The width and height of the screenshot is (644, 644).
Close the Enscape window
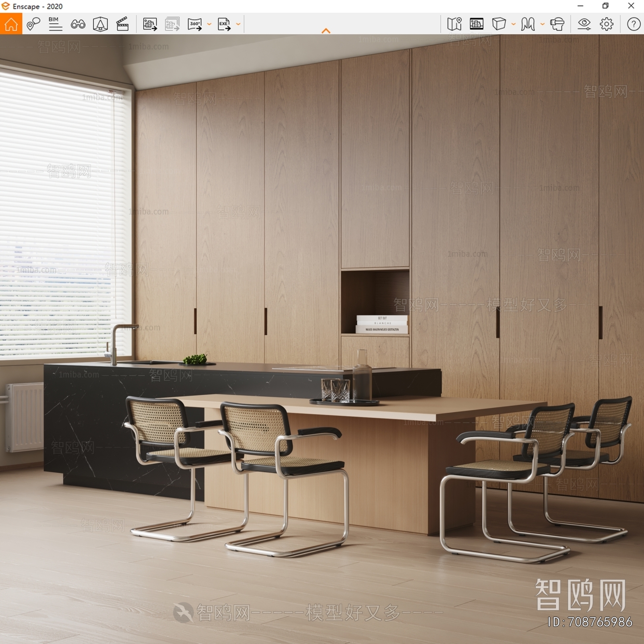(x=631, y=6)
